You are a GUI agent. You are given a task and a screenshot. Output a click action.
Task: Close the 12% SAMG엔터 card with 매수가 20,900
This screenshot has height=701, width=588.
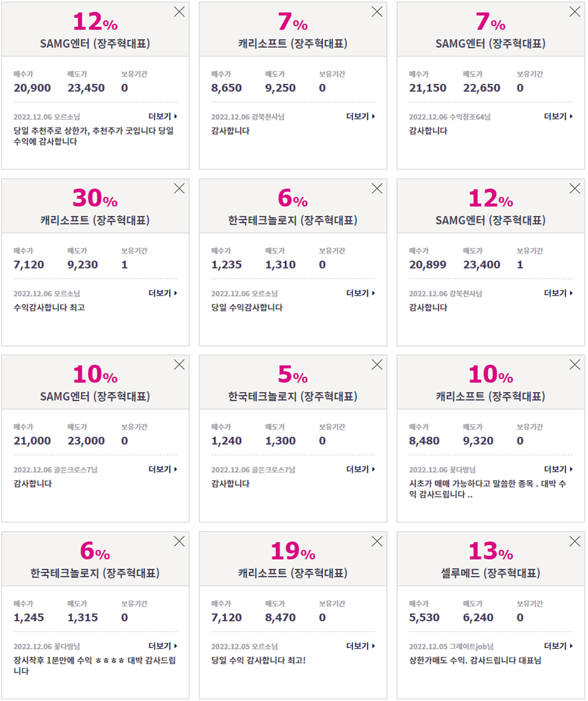click(179, 12)
